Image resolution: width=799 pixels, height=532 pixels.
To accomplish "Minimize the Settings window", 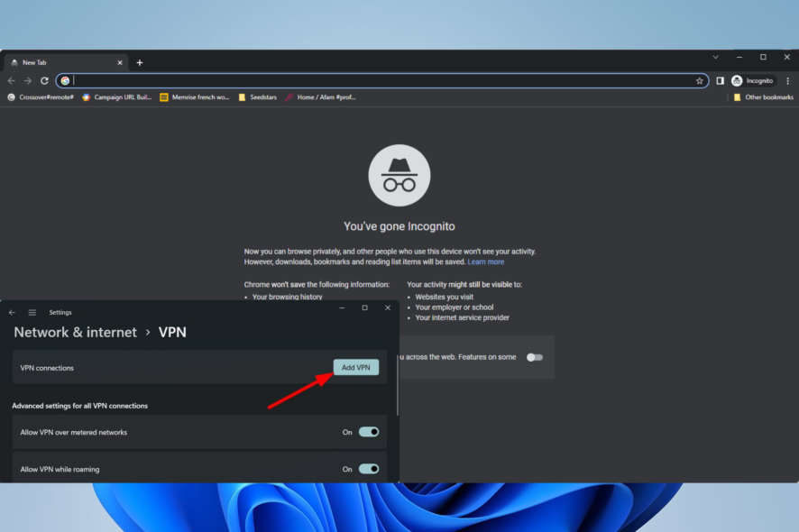I will [342, 307].
